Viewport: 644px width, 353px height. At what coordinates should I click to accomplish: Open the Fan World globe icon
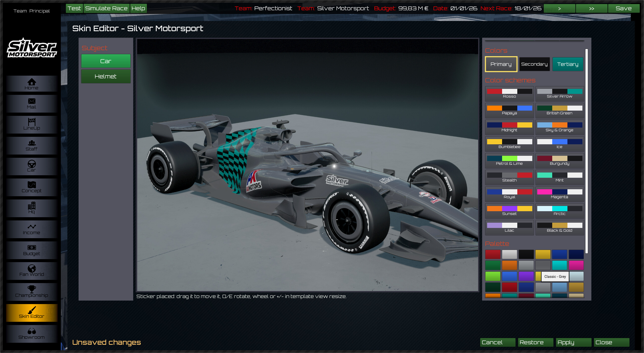(x=31, y=271)
